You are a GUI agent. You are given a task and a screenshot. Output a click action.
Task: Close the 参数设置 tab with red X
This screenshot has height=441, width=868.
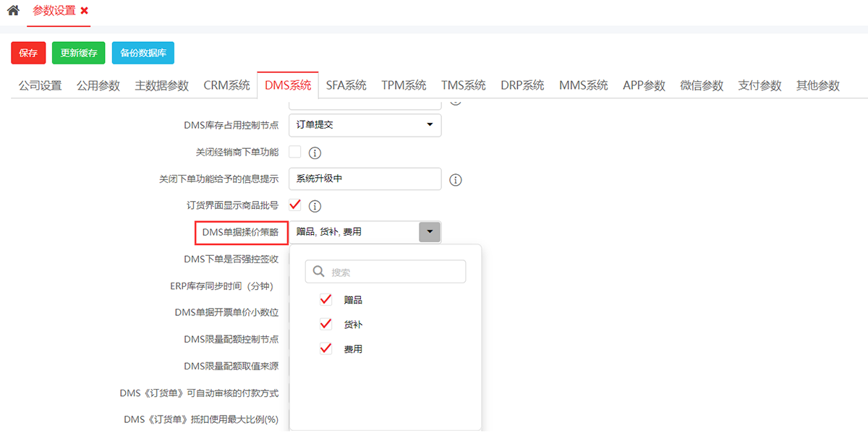[x=85, y=11]
